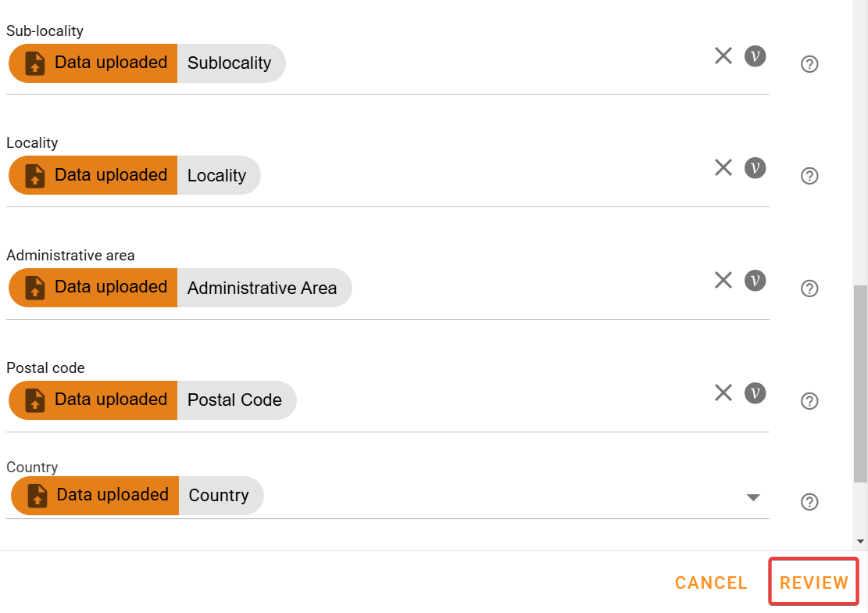The image size is (868, 613).
Task: Open Administrative area help icon
Action: click(810, 289)
